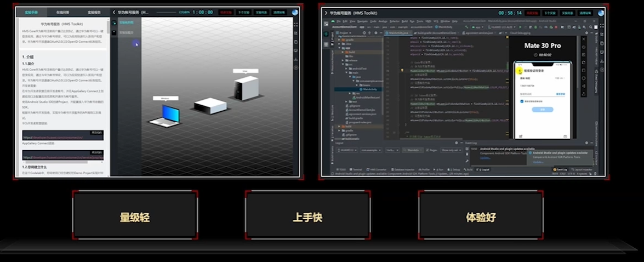Viewport: 644px width, 262px height.
Task: Click the flat white box device in topology
Action: [210, 106]
